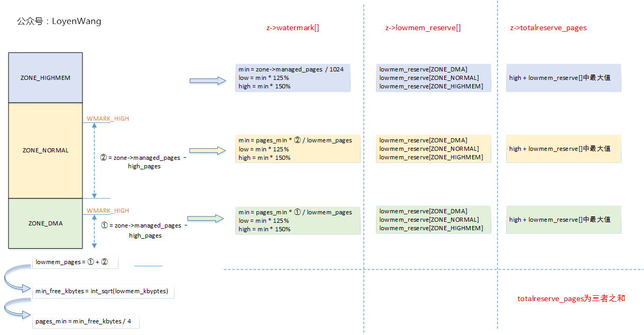Open the z->lowmem_reserve[] column header
The width and height of the screenshot is (644, 335).
click(422, 28)
